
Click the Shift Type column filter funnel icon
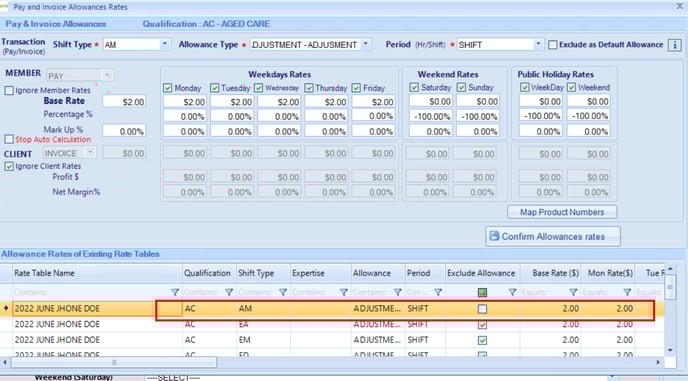(x=283, y=292)
